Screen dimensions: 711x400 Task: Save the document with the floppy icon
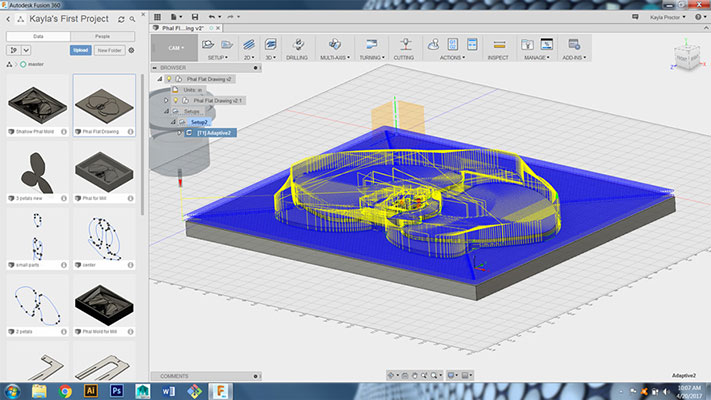(195, 17)
